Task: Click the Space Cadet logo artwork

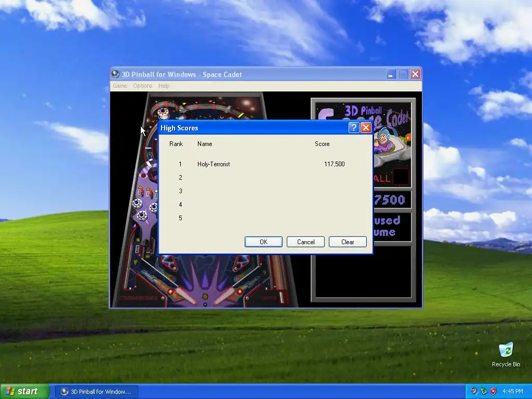Action: click(x=393, y=136)
